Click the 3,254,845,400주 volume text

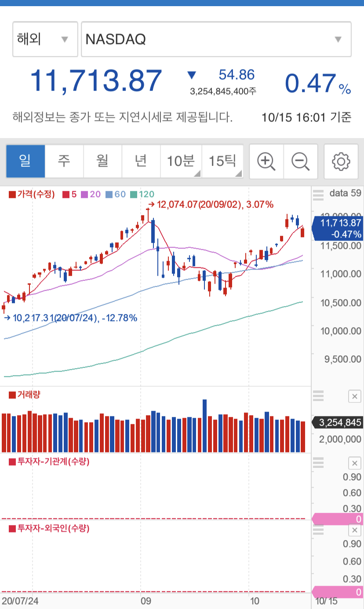[x=223, y=91]
